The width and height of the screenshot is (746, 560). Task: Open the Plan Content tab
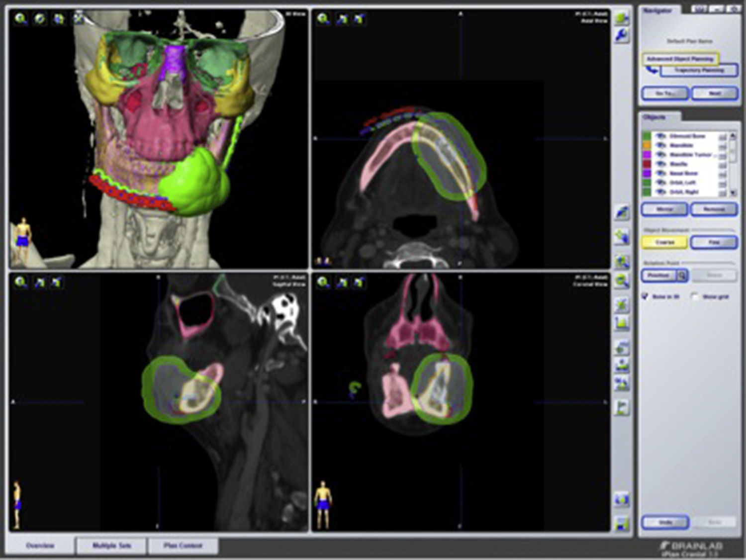[x=183, y=546]
